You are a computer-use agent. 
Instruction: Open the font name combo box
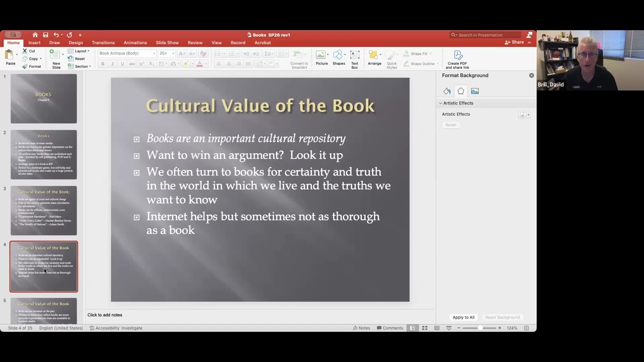(127, 53)
